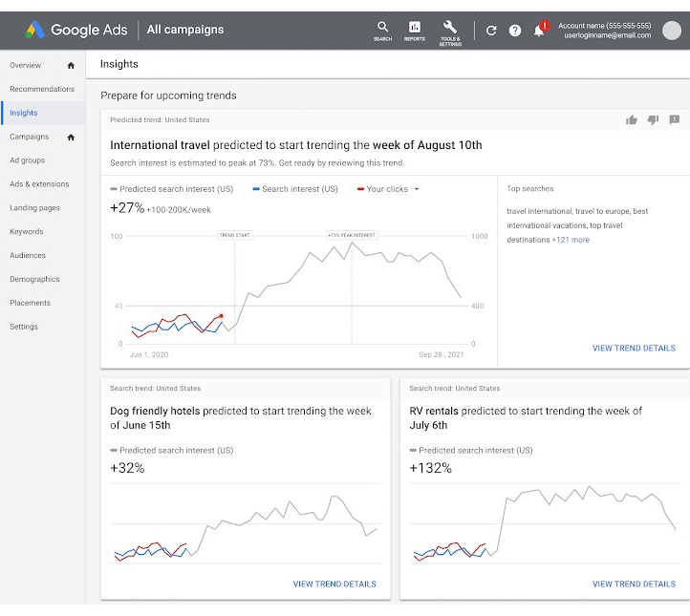
Task: Expand the Your clicks dropdown arrow
Action: 417,189
